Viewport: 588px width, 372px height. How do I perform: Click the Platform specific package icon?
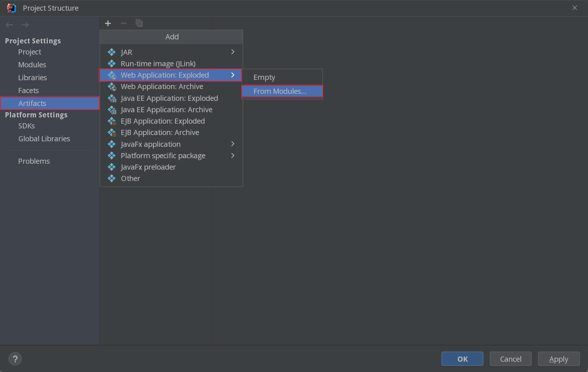click(112, 156)
